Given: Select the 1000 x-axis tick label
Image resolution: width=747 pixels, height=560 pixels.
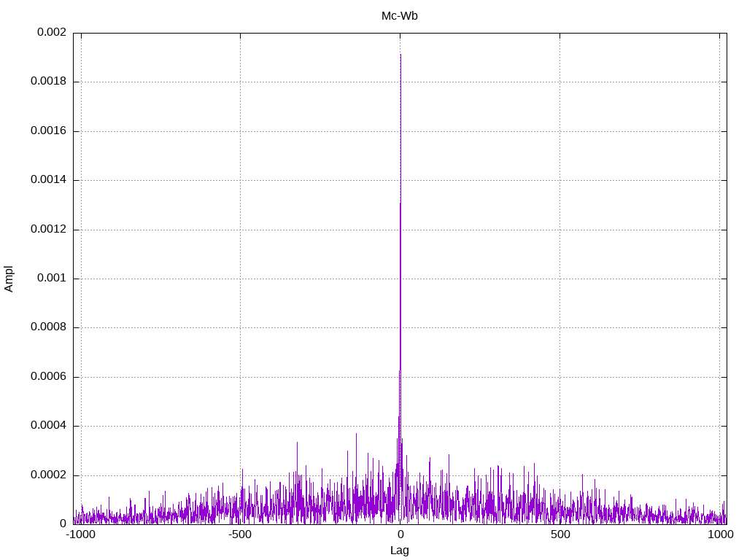Looking at the screenshot, I should click(720, 534).
